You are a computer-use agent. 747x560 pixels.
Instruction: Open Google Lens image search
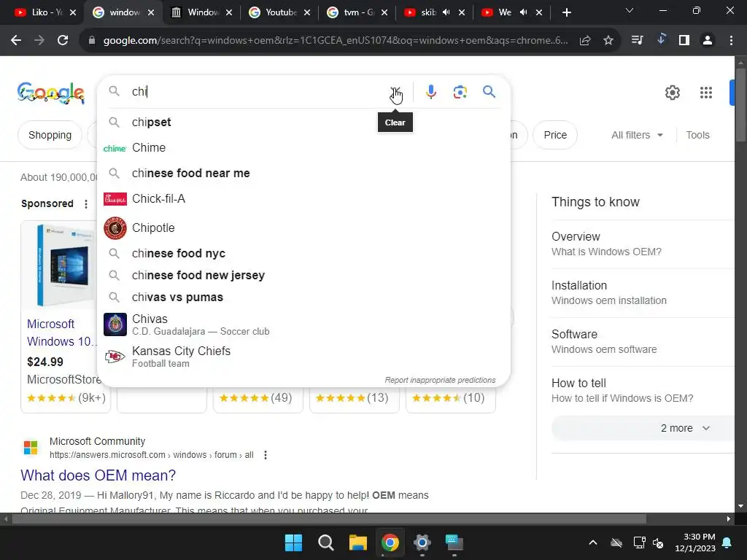pos(460,92)
